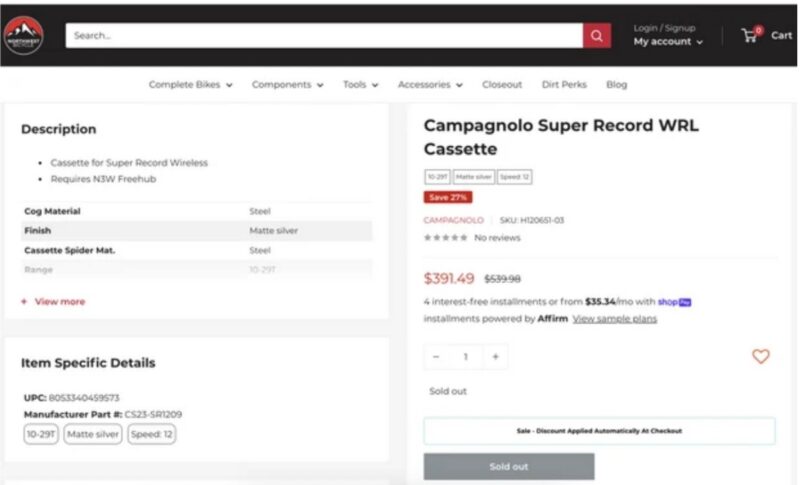Add product to wishlist heart icon
The image size is (800, 485).
pos(760,356)
